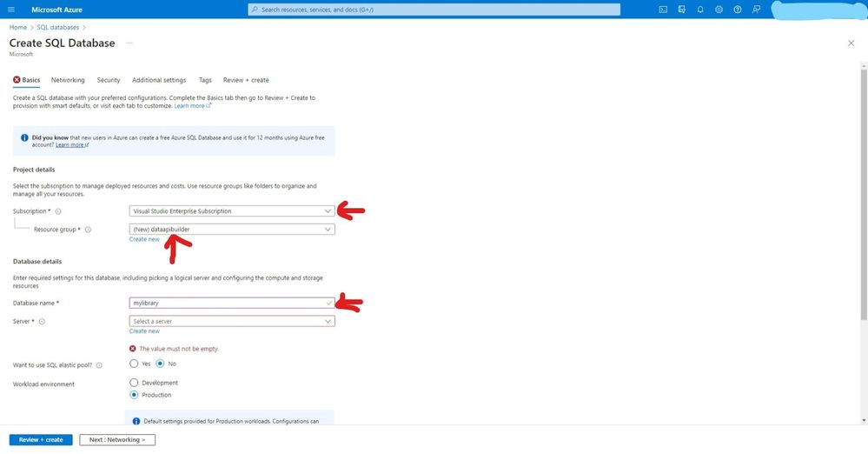Switch to the Networking tab
Image resolution: width=868 pixels, height=454 pixels.
68,80
